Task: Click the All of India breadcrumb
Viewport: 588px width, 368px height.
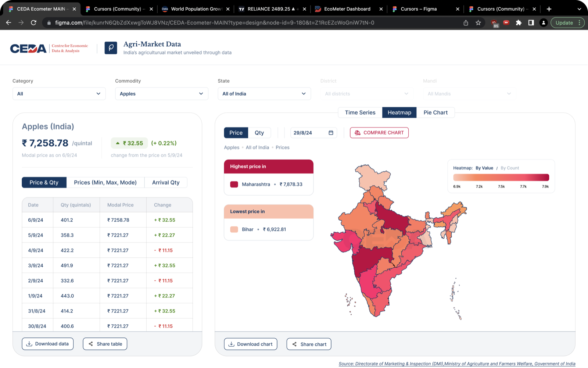Action: 257,147
